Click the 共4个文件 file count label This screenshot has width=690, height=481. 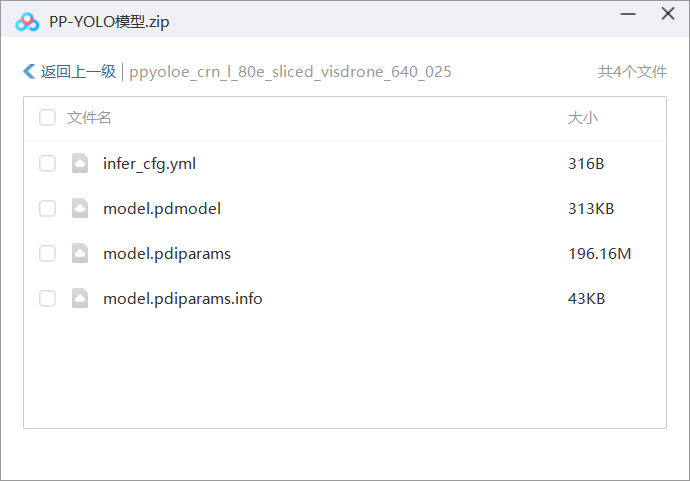coord(632,71)
